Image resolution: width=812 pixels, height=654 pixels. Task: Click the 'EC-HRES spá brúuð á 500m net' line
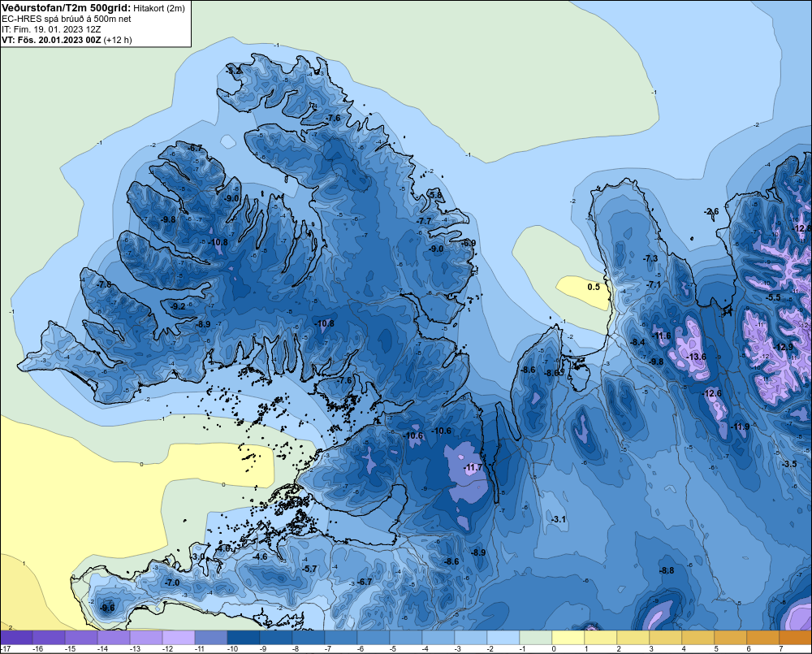[x=67, y=19]
